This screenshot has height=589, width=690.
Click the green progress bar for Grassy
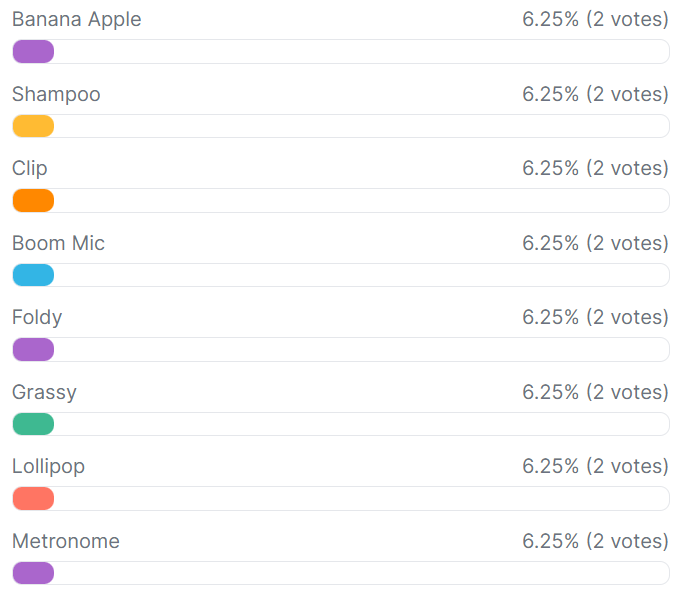[x=33, y=424]
